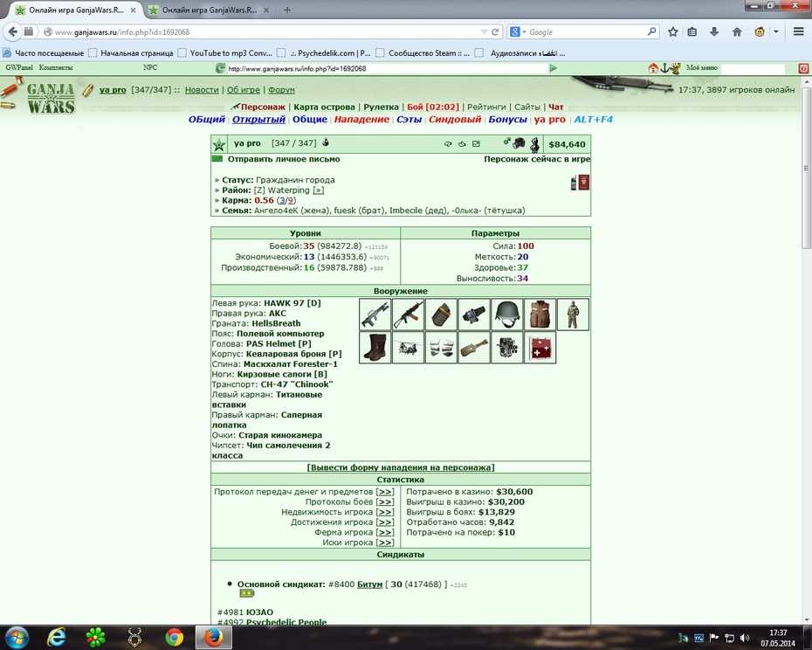Open Часто посещаемые bookmark

pos(44,53)
